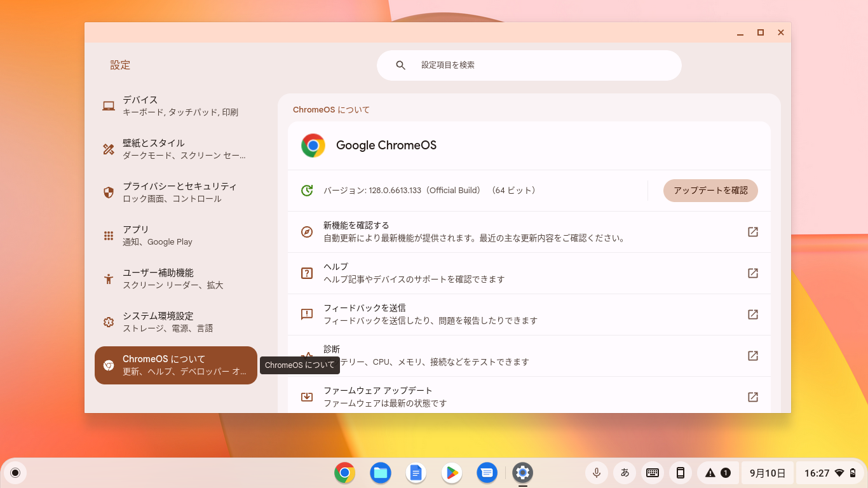Open the external link icon beside フィードバックを送信

coord(752,314)
